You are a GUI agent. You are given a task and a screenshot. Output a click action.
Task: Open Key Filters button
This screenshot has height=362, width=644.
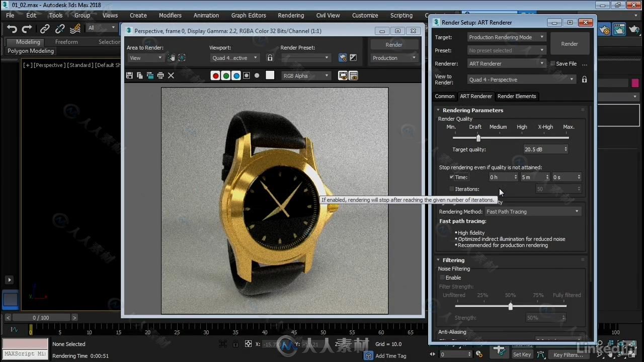pyautogui.click(x=568, y=354)
